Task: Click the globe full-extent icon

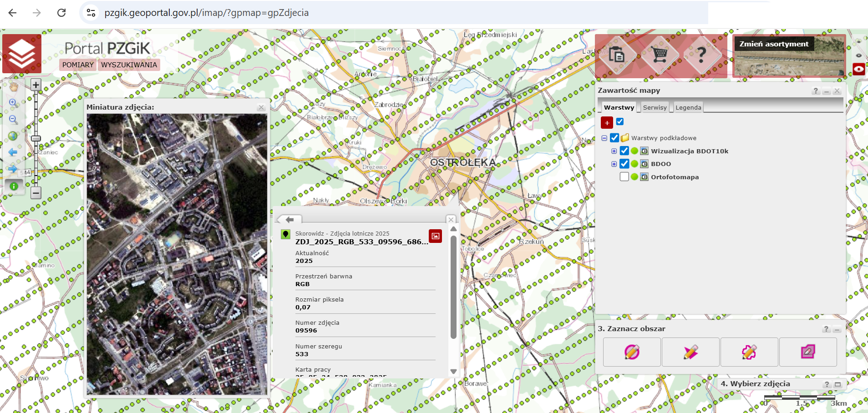Action: (x=13, y=136)
